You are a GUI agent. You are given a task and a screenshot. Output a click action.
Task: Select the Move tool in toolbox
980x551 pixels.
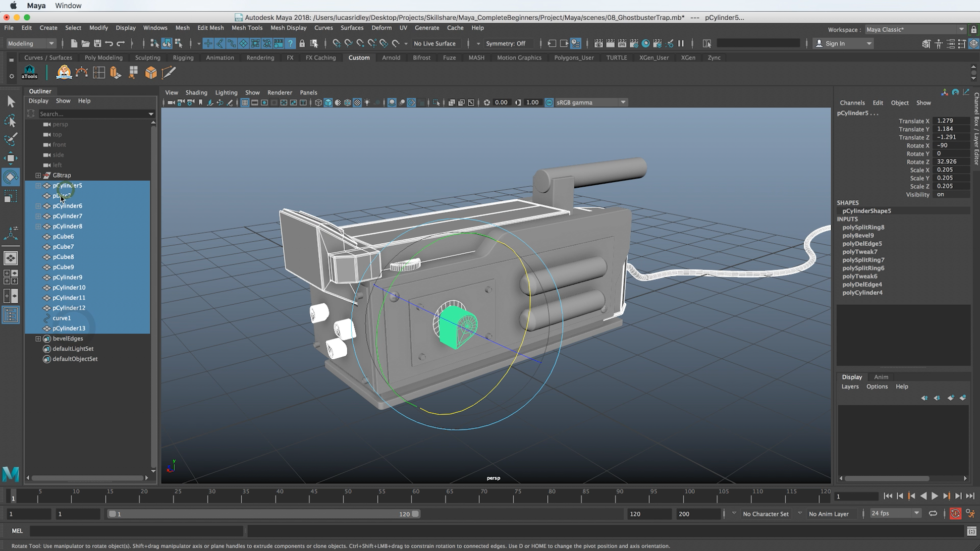10,158
